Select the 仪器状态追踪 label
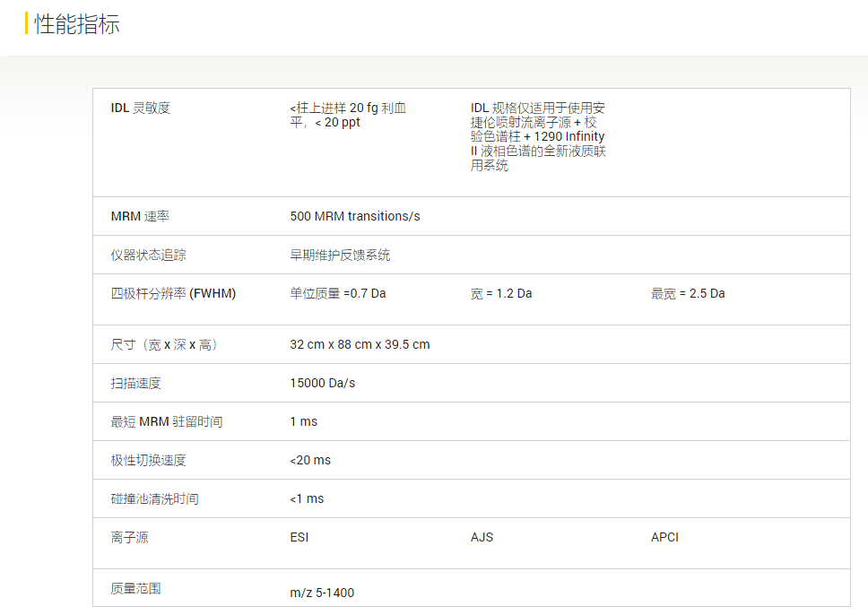The width and height of the screenshot is (868, 615). click(x=148, y=256)
